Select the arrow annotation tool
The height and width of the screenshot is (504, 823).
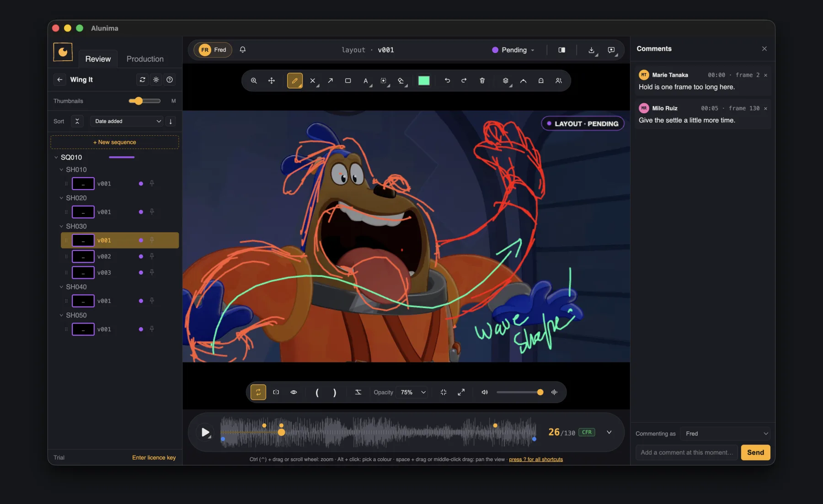(330, 81)
